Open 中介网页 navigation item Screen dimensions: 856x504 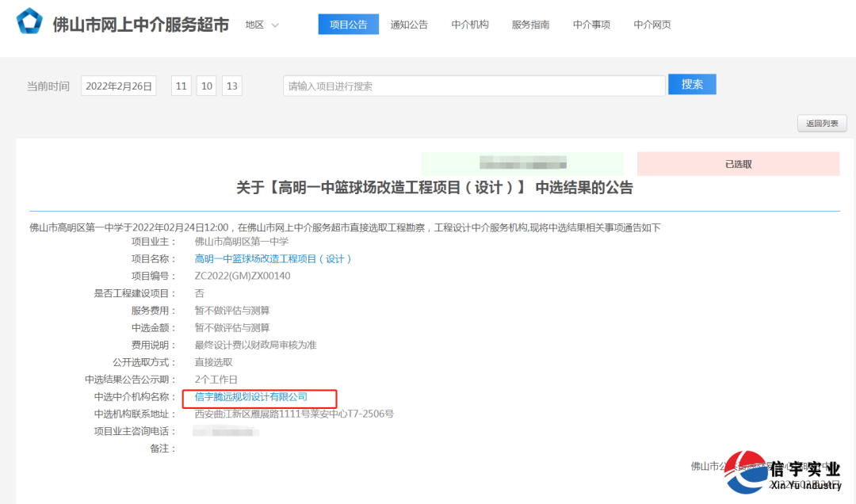[652, 25]
